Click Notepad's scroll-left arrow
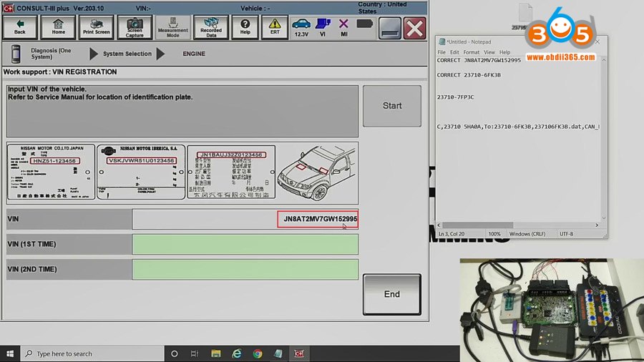This screenshot has width=644, height=362. pyautogui.click(x=439, y=225)
